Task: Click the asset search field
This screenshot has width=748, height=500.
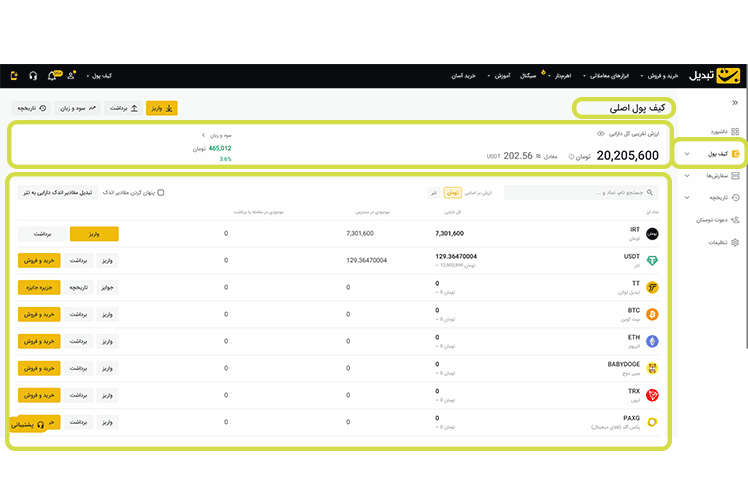Action: coord(581,193)
